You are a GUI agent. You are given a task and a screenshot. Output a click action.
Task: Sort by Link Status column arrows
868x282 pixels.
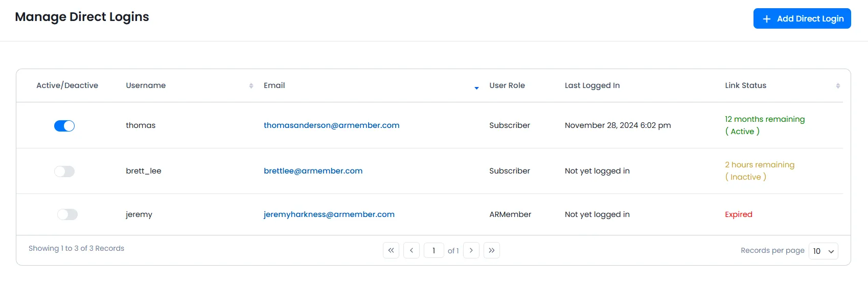pyautogui.click(x=838, y=86)
